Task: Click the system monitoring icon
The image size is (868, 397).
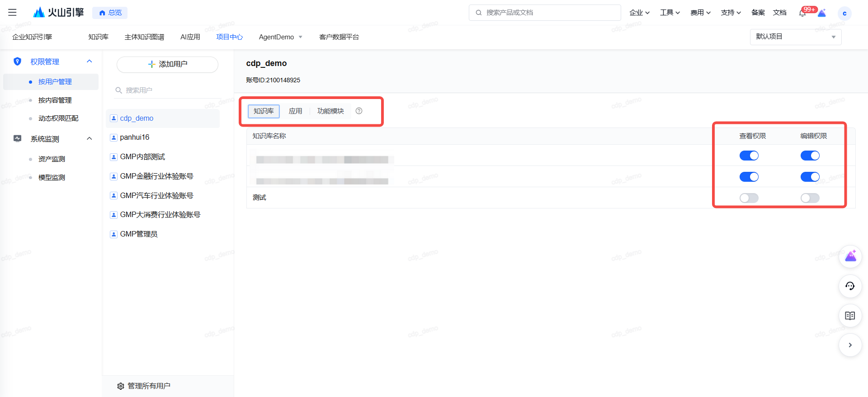Action: (18, 139)
